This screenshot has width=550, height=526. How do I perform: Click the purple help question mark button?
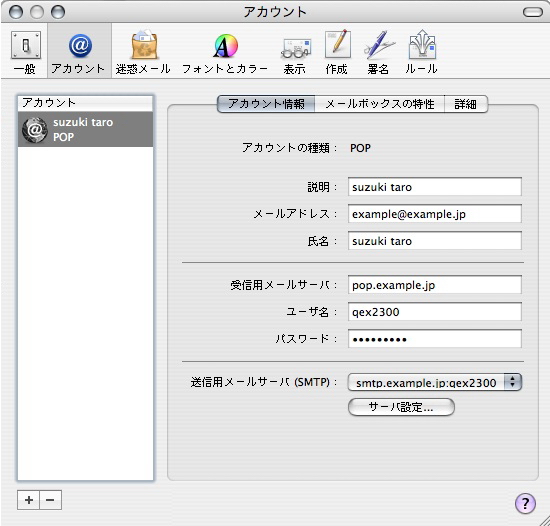pos(525,503)
